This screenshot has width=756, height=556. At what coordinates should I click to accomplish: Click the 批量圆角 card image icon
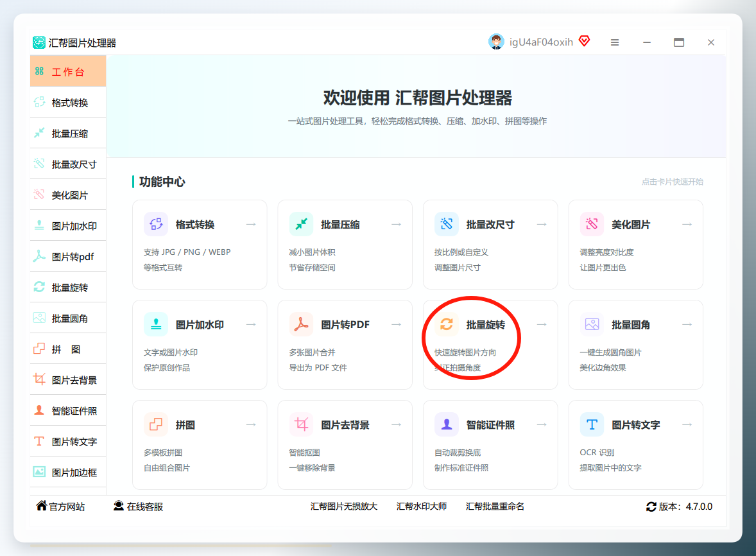click(x=592, y=324)
